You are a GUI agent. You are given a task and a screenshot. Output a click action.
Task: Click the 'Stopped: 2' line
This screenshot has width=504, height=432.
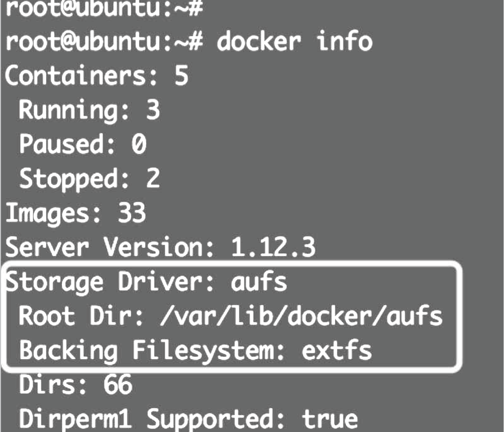point(89,179)
